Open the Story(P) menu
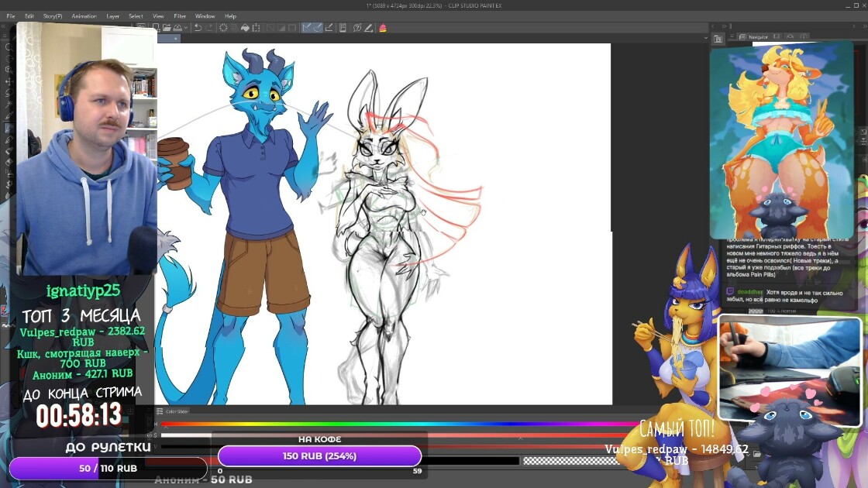This screenshot has width=868, height=488. pyautogui.click(x=53, y=16)
